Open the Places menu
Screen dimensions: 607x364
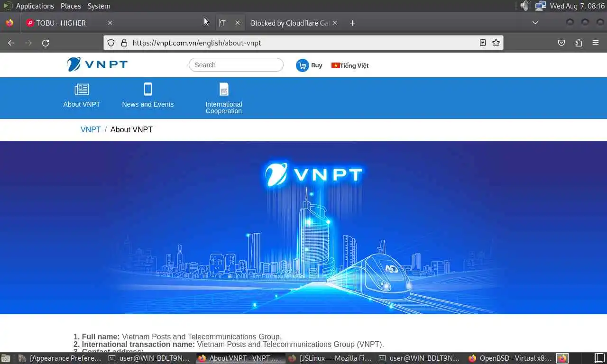coord(71,6)
